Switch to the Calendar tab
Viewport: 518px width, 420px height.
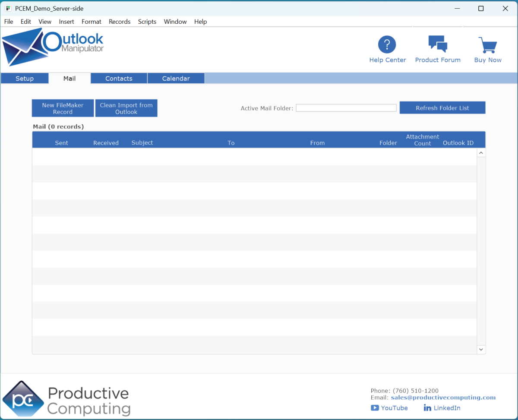tap(176, 79)
